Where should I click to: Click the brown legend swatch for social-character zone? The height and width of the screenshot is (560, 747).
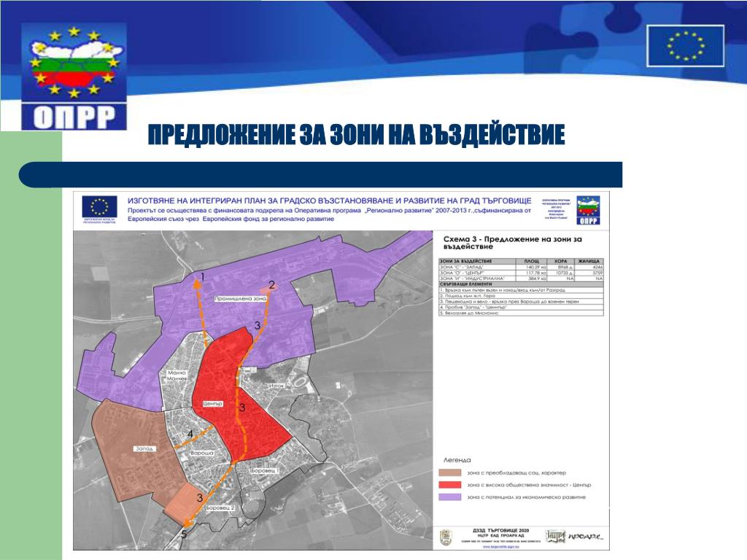tap(449, 472)
